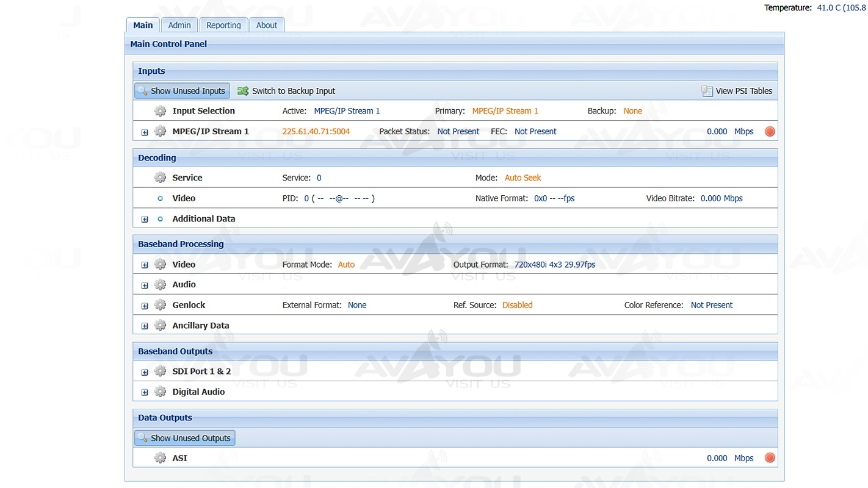The image size is (868, 488).
Task: Click the red status indicator for ASI output
Action: click(x=770, y=458)
